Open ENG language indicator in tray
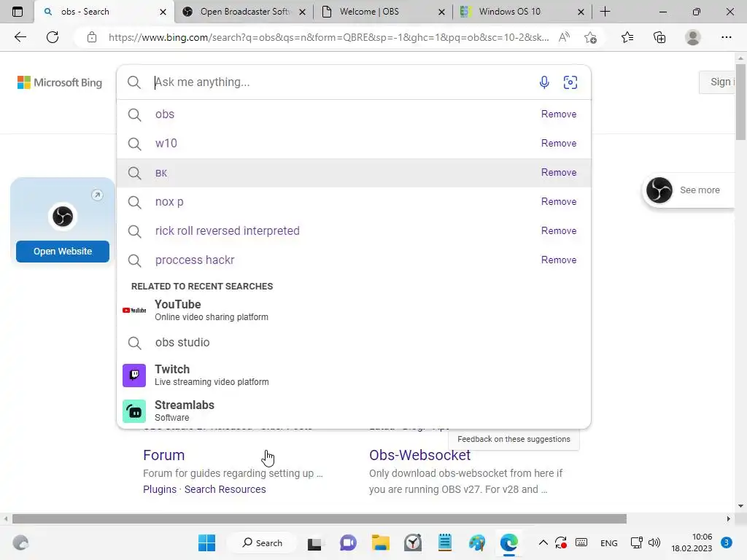 click(x=609, y=542)
